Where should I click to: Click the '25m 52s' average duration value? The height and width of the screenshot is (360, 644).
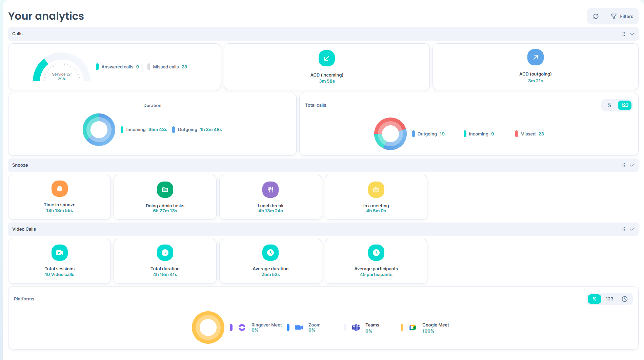pyautogui.click(x=270, y=275)
